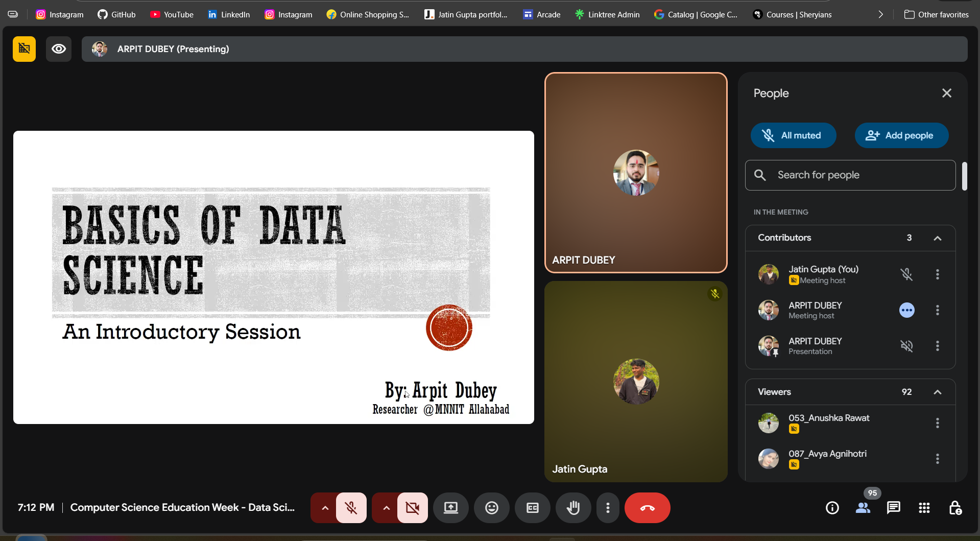The width and height of the screenshot is (980, 541).
Task: Turn on captions in the call
Action: tap(532, 508)
